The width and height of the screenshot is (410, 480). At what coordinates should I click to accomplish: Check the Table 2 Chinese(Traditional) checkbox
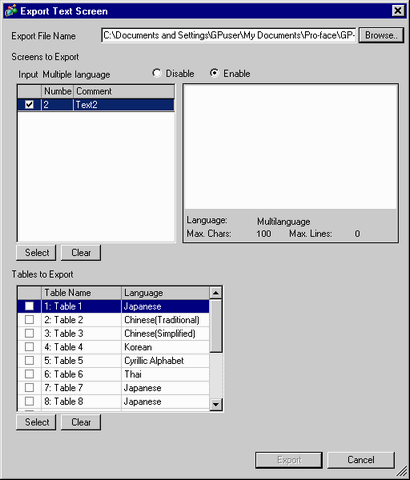click(x=29, y=320)
